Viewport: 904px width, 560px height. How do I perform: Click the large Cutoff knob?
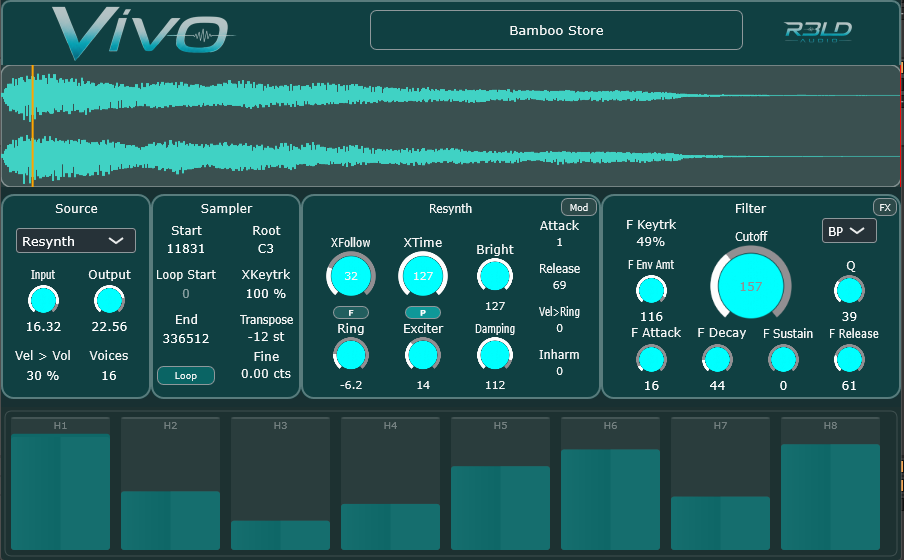[751, 285]
